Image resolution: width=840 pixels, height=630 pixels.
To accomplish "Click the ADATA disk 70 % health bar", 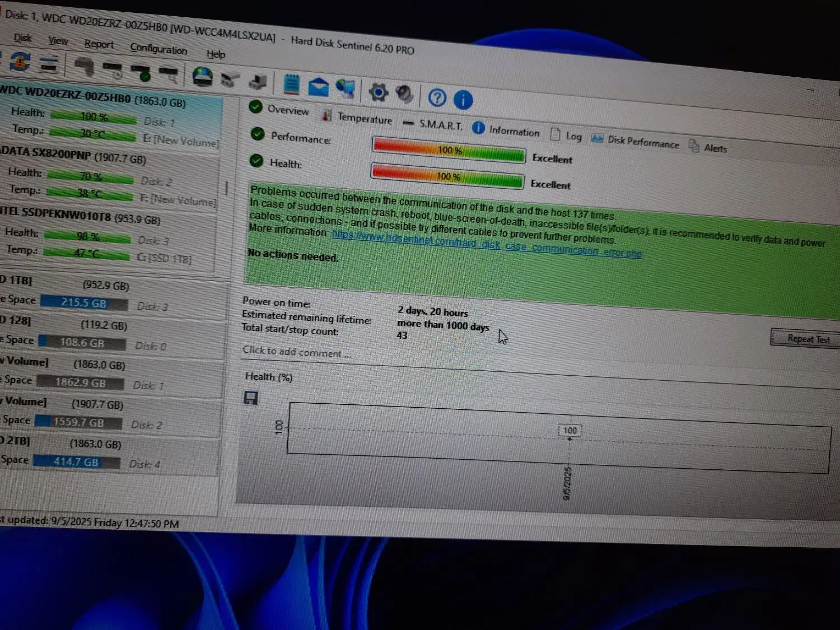I will point(90,177).
